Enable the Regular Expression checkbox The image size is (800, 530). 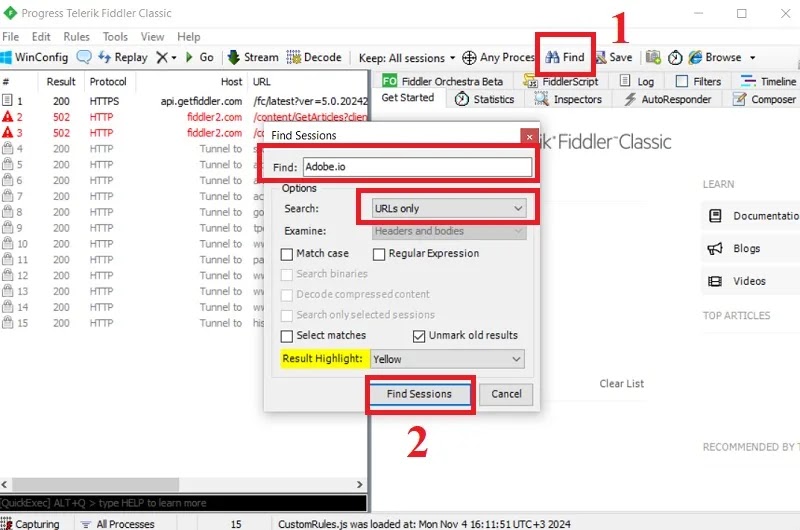coord(379,254)
